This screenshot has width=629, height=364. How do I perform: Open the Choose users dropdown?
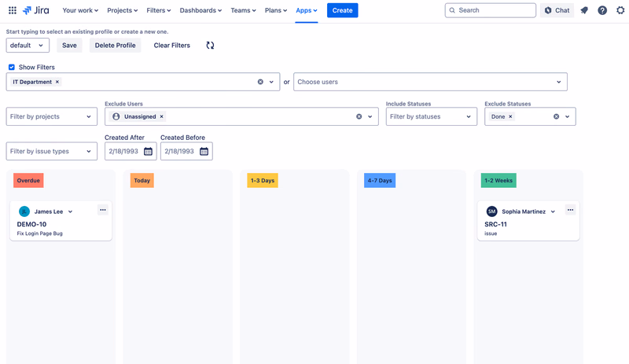(x=430, y=82)
